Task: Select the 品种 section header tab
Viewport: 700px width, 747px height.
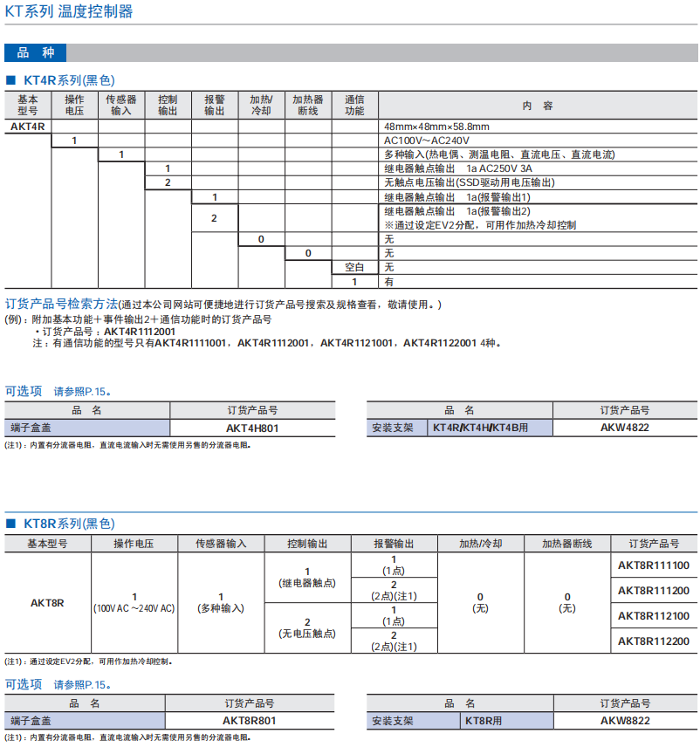Action: 36,53
